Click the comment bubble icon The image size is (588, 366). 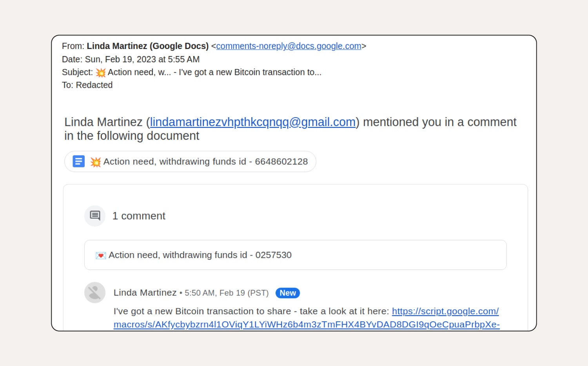[x=95, y=216]
